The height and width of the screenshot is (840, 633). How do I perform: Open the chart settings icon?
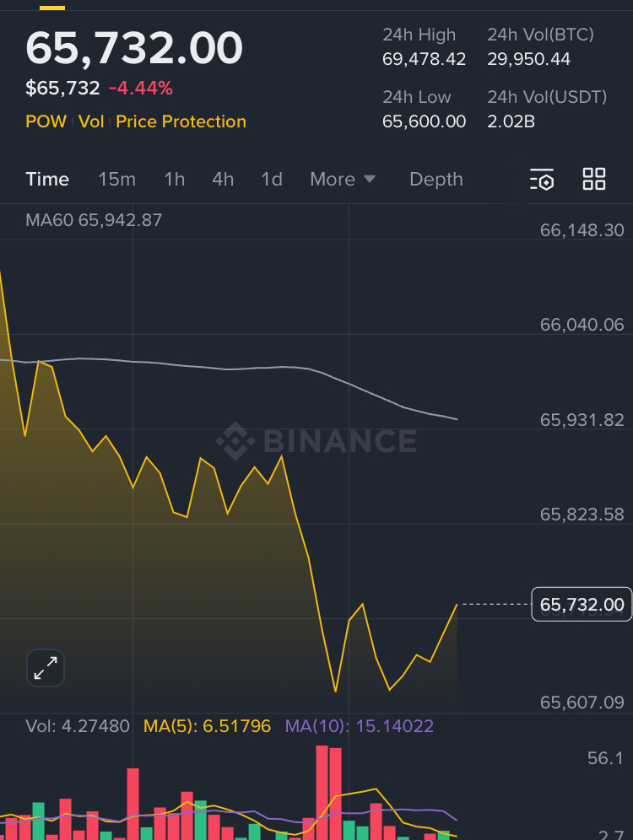click(542, 179)
